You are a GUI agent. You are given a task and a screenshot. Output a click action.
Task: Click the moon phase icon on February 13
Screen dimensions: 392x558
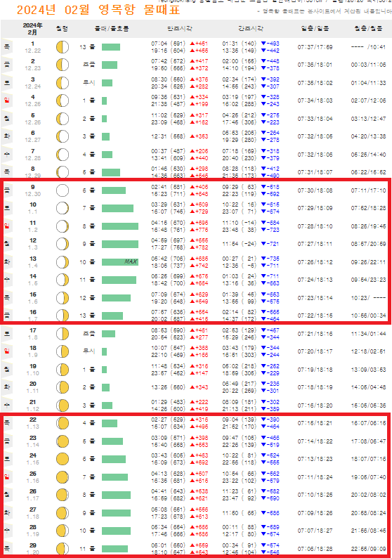click(63, 262)
